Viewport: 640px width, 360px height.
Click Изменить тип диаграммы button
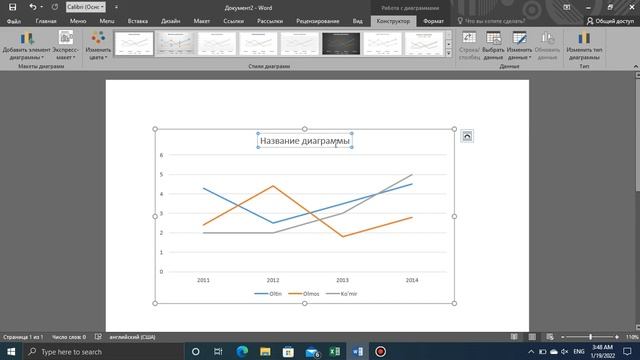tap(584, 46)
